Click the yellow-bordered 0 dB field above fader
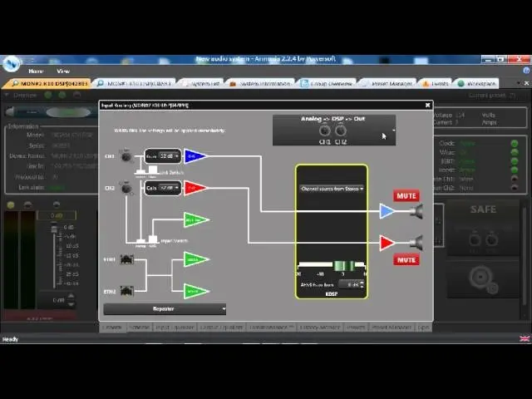 click(x=57, y=215)
